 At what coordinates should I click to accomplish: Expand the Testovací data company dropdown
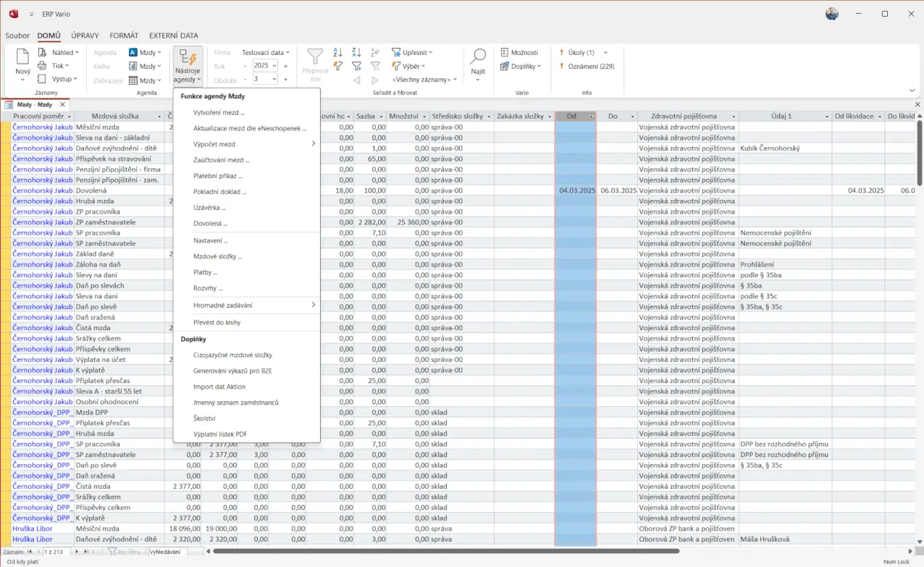(265, 52)
